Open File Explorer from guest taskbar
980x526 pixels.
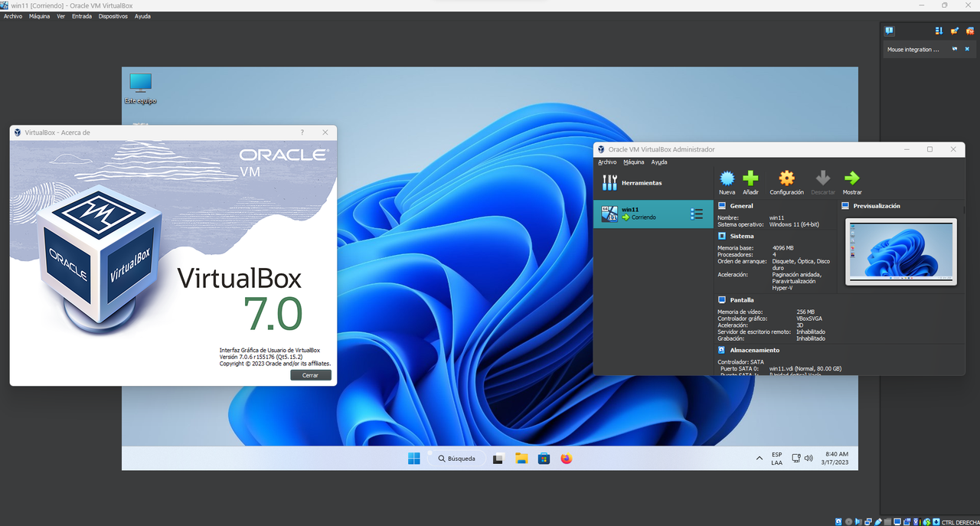pyautogui.click(x=521, y=459)
